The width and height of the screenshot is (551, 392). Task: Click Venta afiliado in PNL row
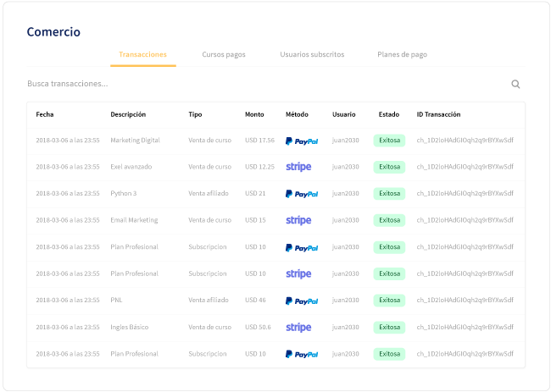coord(209,300)
